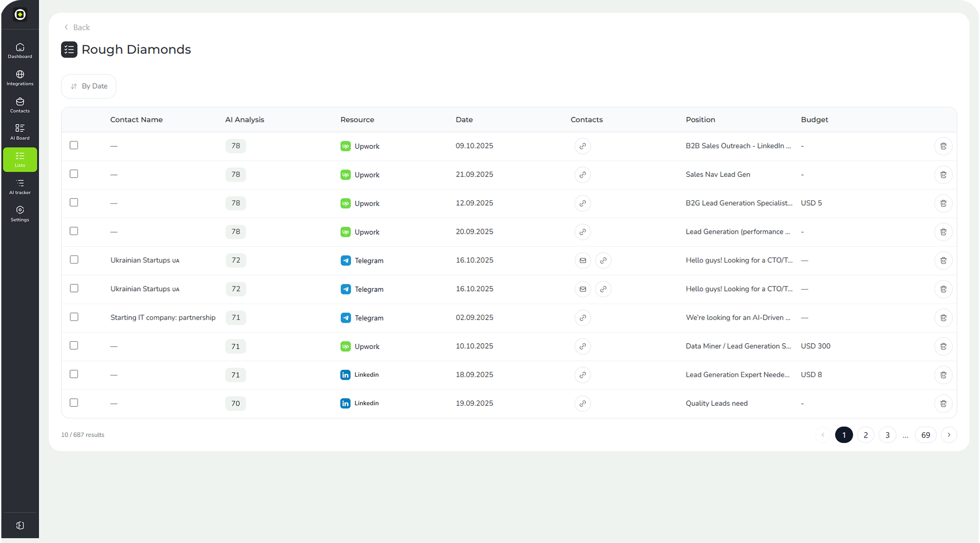Open link icon for Quality Leads need row
This screenshot has width=980, height=543.
[x=582, y=403]
